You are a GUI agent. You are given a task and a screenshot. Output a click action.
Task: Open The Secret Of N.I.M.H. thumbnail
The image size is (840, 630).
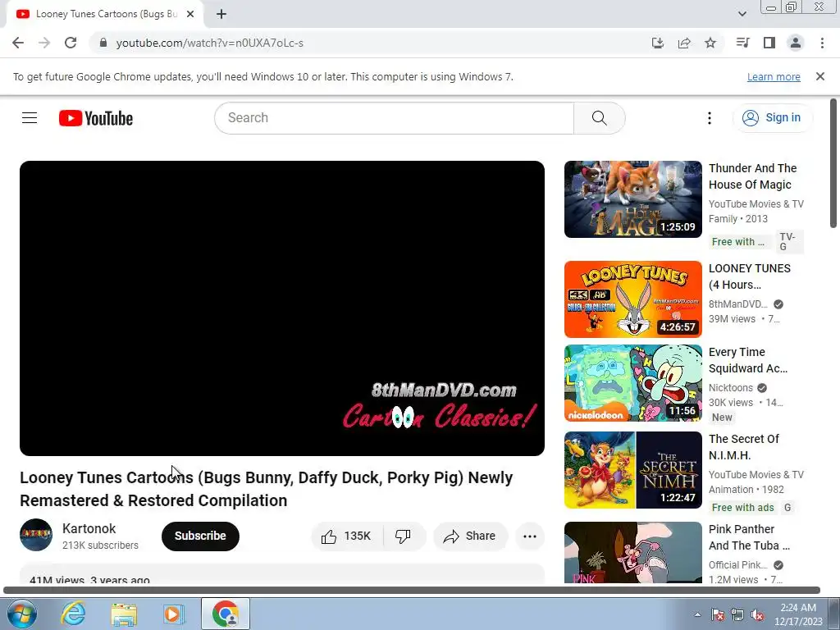[632, 470]
